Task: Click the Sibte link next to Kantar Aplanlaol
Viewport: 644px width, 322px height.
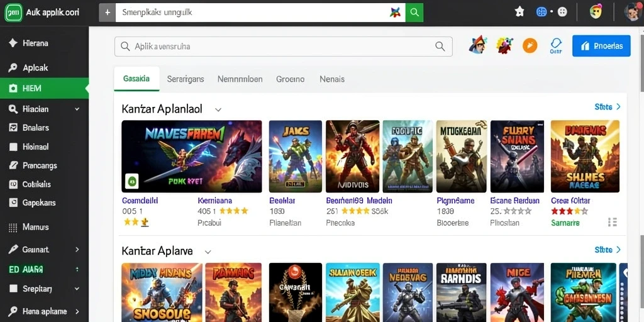Action: [608, 107]
